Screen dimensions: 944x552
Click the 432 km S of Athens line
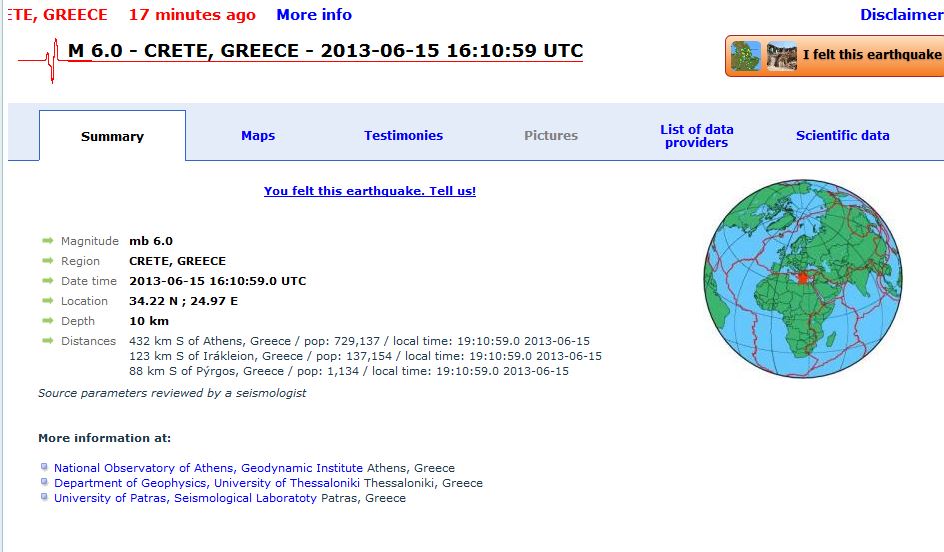tap(359, 341)
